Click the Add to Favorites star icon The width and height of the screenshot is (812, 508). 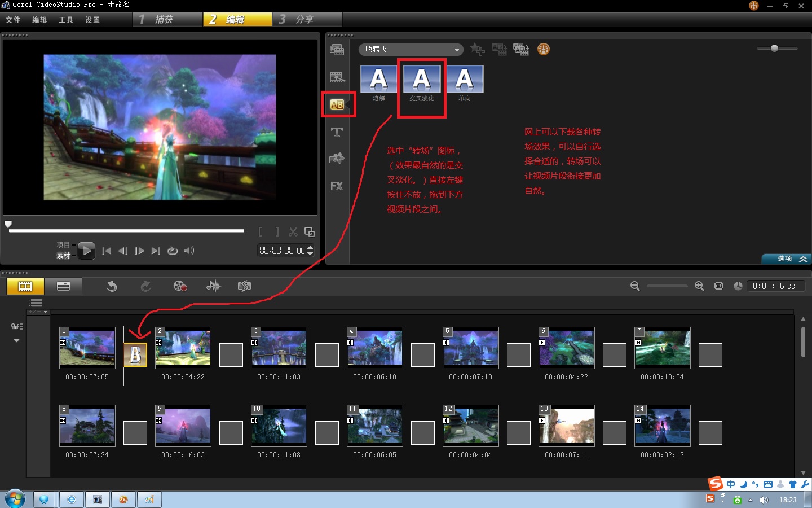click(477, 49)
